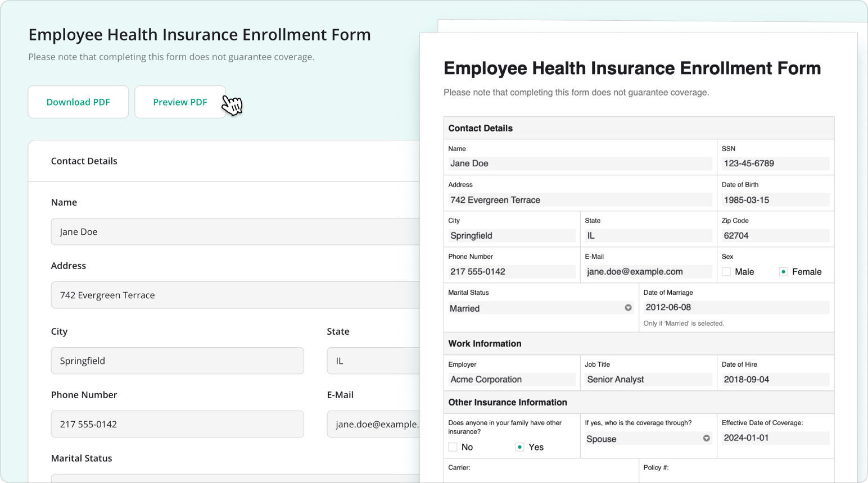
Task: Click the Employer field Acme Corporation
Action: tap(512, 380)
